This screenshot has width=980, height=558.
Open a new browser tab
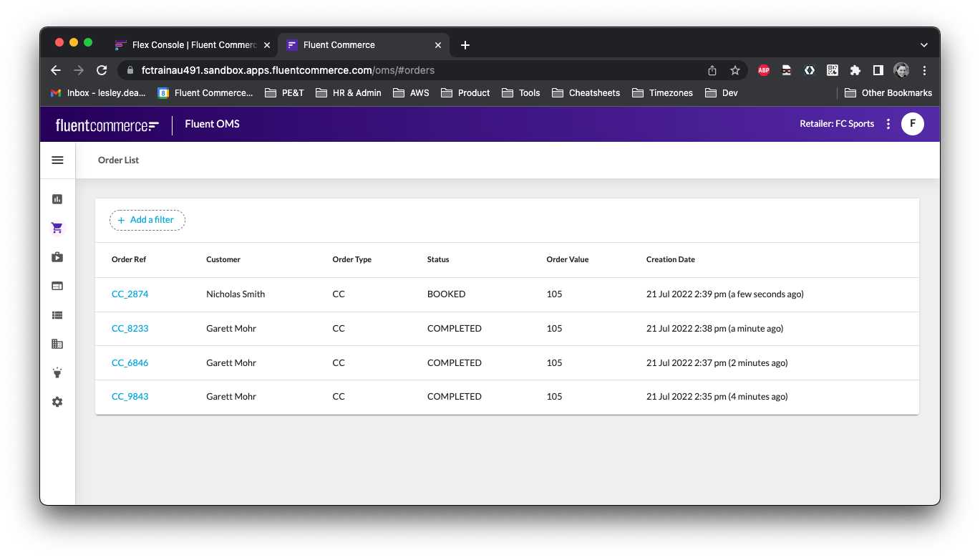465,45
